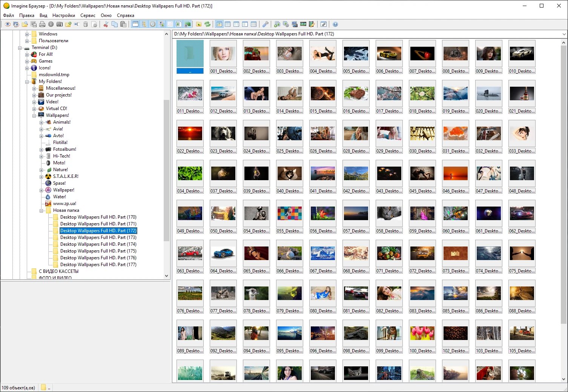Select the Nature! folder in tree
The image size is (568, 392).
click(60, 170)
